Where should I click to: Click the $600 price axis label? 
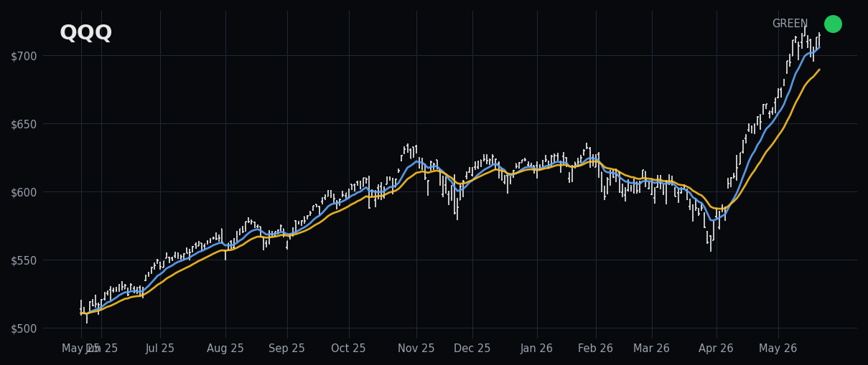[x=25, y=192]
